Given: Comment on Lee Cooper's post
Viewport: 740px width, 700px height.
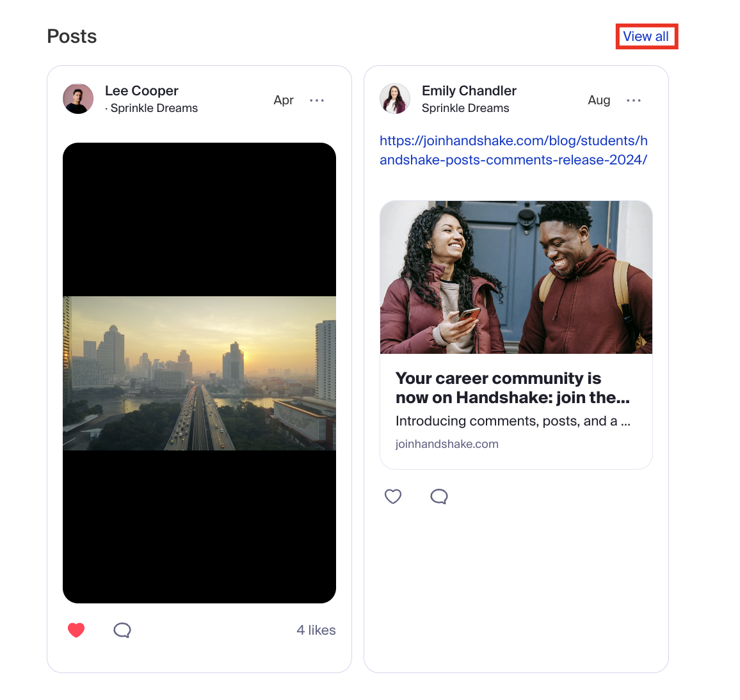Looking at the screenshot, I should (122, 630).
